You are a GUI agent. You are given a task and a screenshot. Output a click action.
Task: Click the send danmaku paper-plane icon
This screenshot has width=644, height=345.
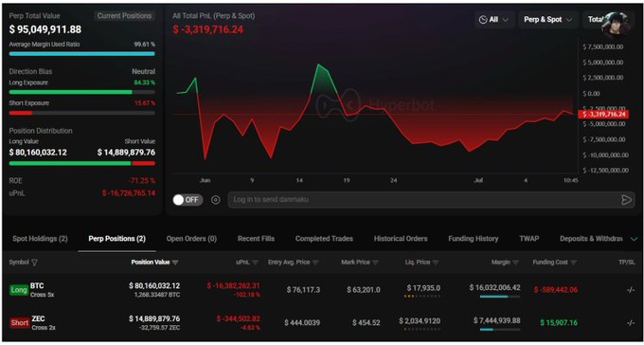(626, 200)
